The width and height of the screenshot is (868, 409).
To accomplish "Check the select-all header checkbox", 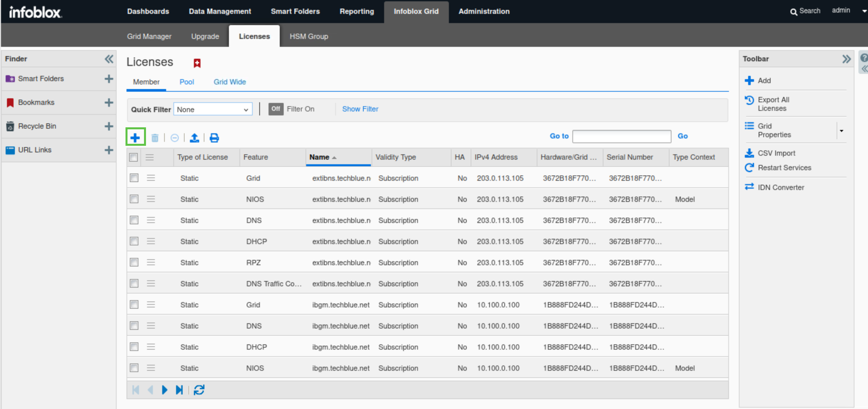I will click(134, 157).
